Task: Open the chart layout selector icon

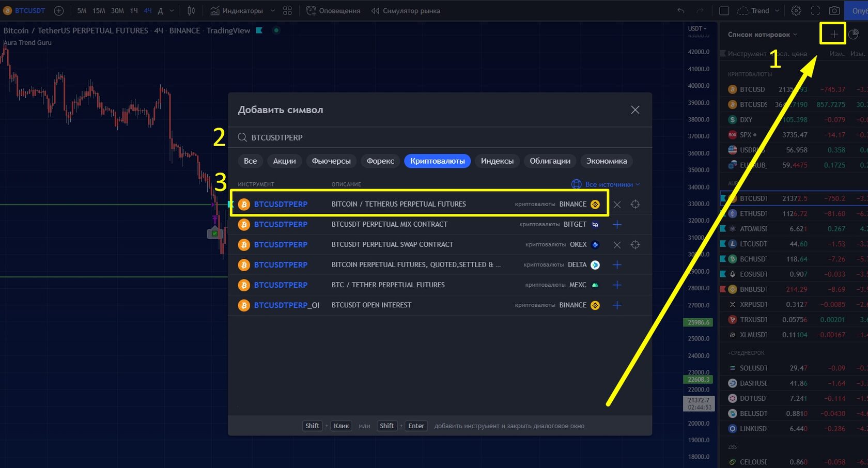Action: [x=724, y=11]
